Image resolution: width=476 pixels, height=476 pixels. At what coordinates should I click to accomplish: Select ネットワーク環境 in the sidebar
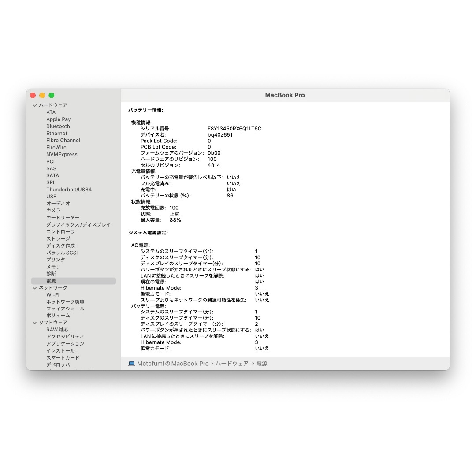65,302
